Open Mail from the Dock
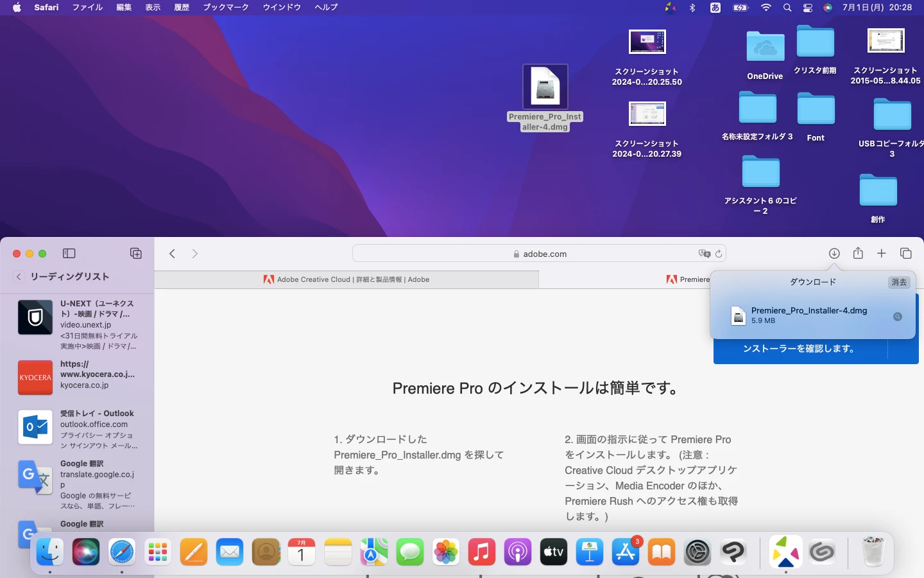 pos(230,552)
